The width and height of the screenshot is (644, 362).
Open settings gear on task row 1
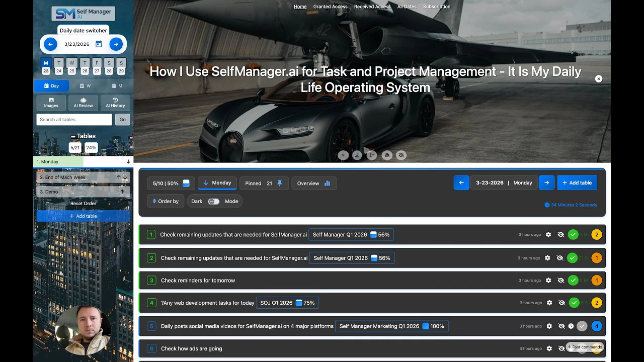coord(548,235)
